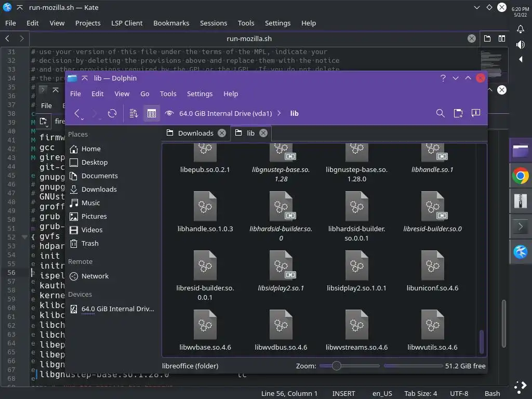Open Network under Remote

[x=95, y=276]
